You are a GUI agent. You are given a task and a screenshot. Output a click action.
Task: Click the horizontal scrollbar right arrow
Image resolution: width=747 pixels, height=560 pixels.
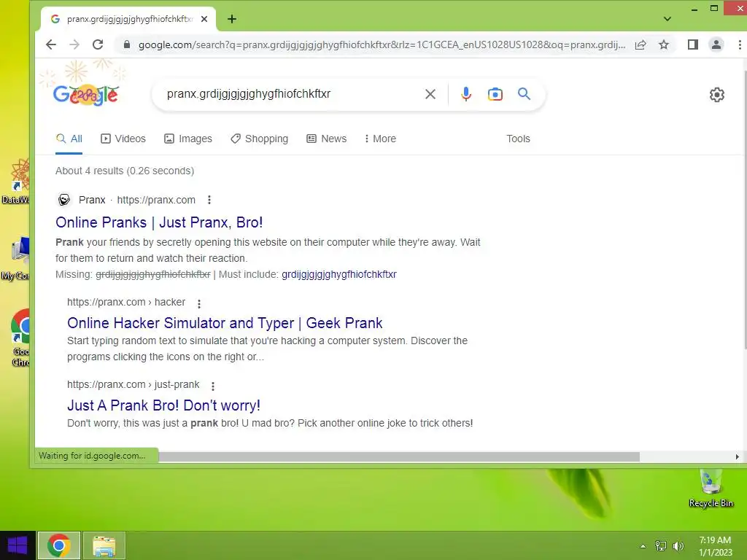click(737, 456)
